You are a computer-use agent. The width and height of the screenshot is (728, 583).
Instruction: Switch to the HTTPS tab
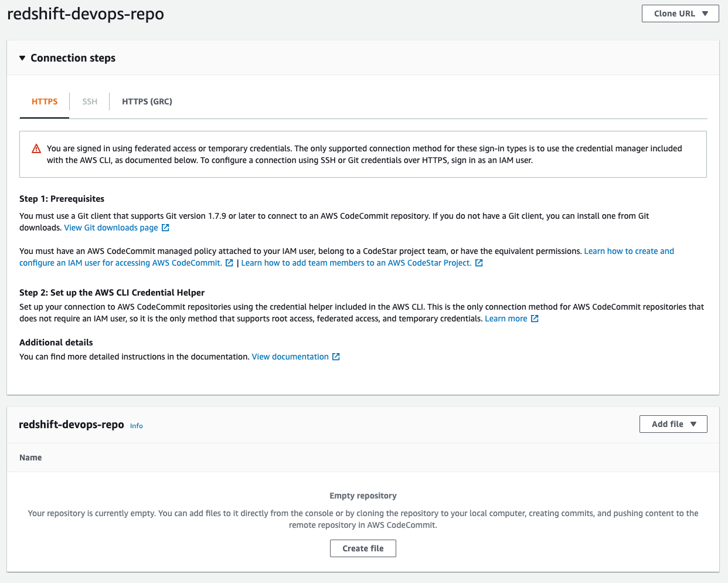(x=45, y=101)
